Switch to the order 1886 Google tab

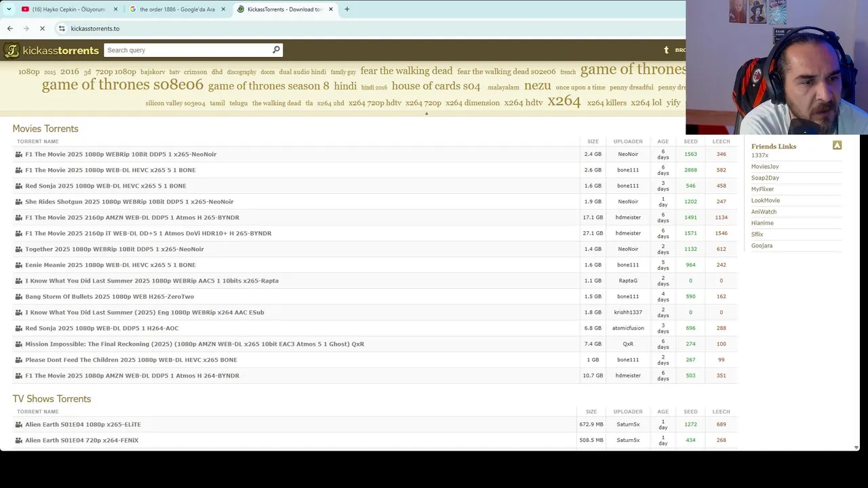pos(177,9)
